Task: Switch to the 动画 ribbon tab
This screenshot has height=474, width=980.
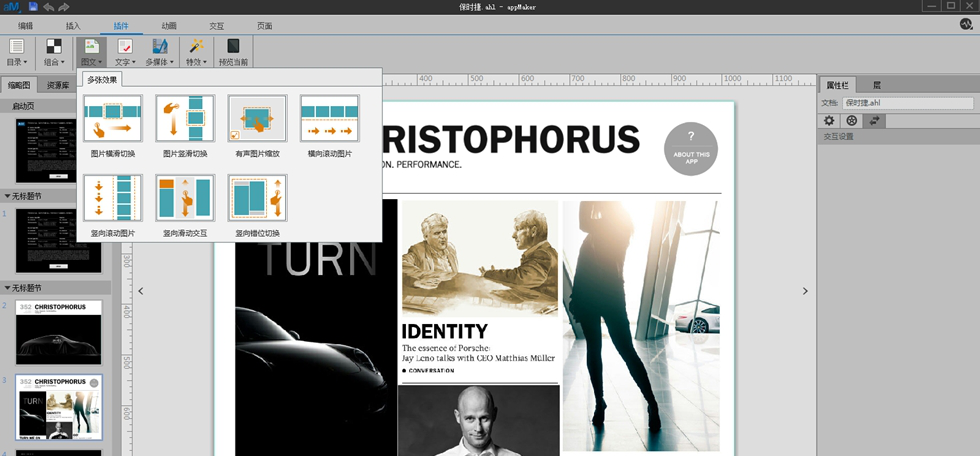Action: pyautogui.click(x=169, y=26)
